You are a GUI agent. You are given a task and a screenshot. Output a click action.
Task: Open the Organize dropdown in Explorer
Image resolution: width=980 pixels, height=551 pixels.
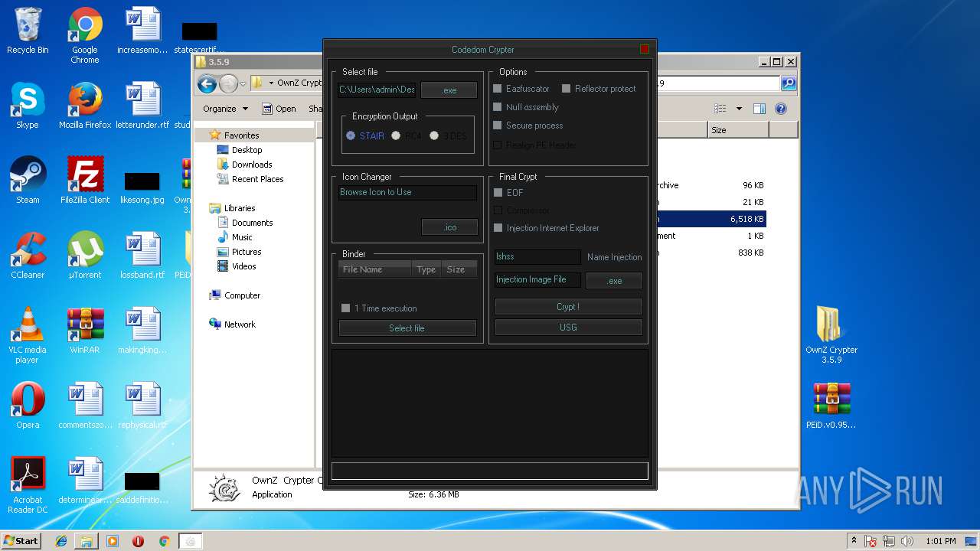pos(225,109)
